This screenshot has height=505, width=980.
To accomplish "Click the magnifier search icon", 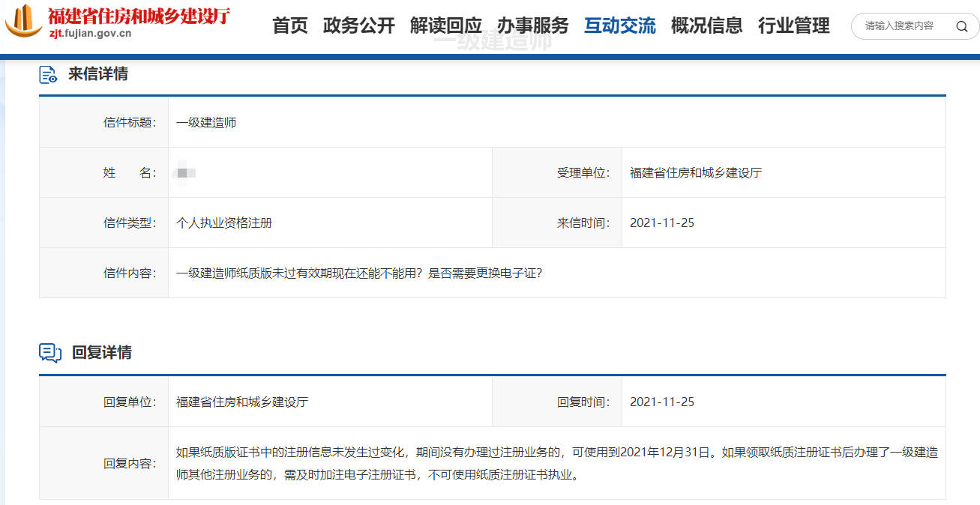I will coord(961,26).
